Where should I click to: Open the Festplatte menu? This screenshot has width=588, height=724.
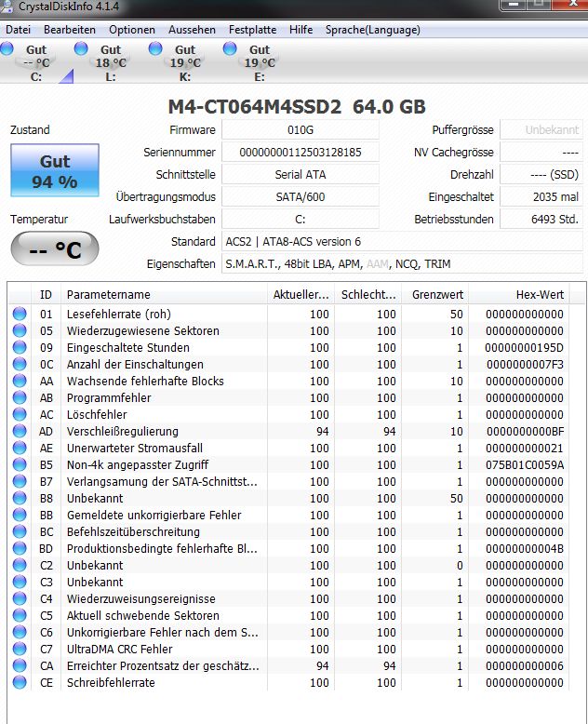[x=252, y=30]
